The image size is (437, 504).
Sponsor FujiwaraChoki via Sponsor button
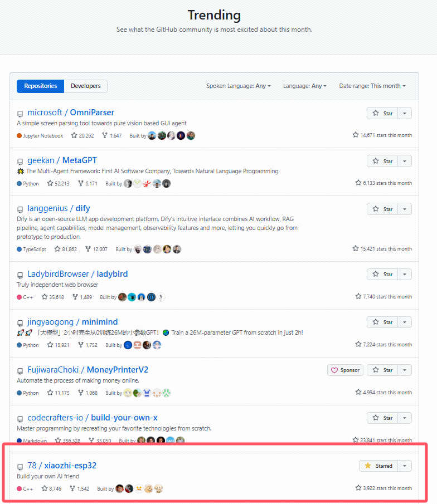[345, 370]
